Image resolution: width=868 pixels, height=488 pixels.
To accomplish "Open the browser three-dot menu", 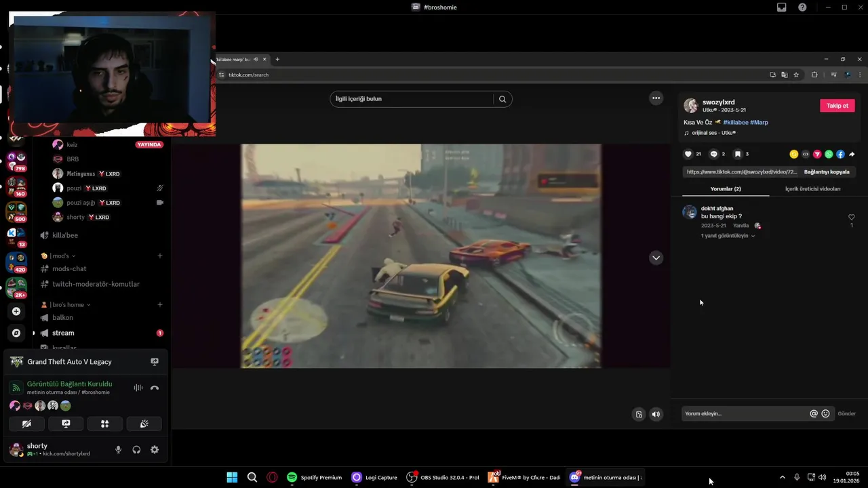I will pos(860,75).
